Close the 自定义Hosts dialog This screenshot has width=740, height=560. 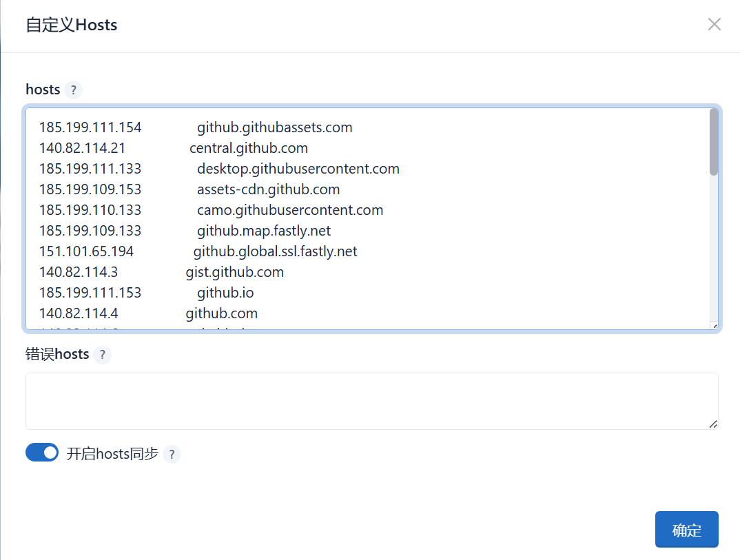pos(715,25)
